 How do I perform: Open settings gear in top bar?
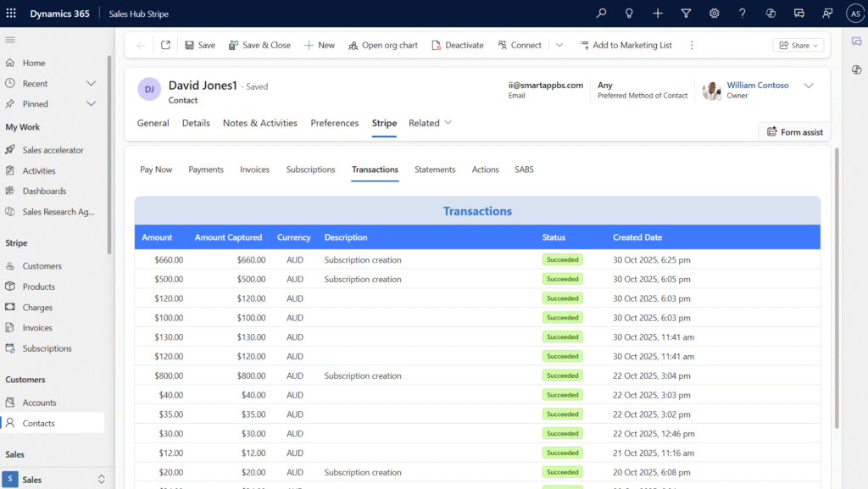tap(715, 14)
